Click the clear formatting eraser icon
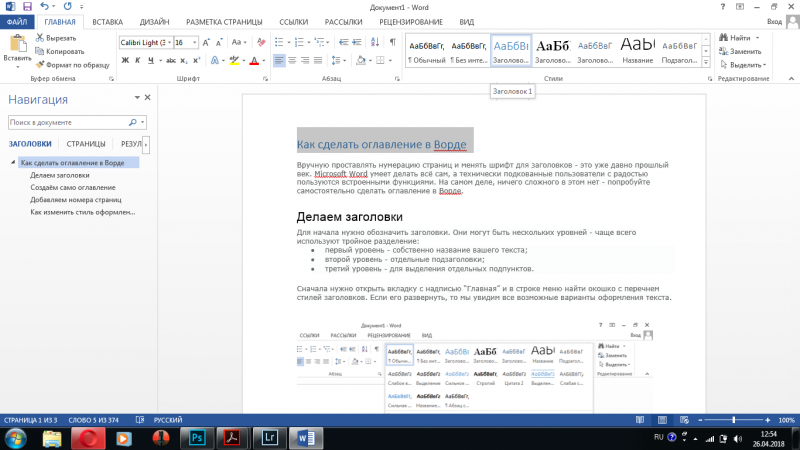Image resolution: width=800 pixels, height=450 pixels. point(261,42)
